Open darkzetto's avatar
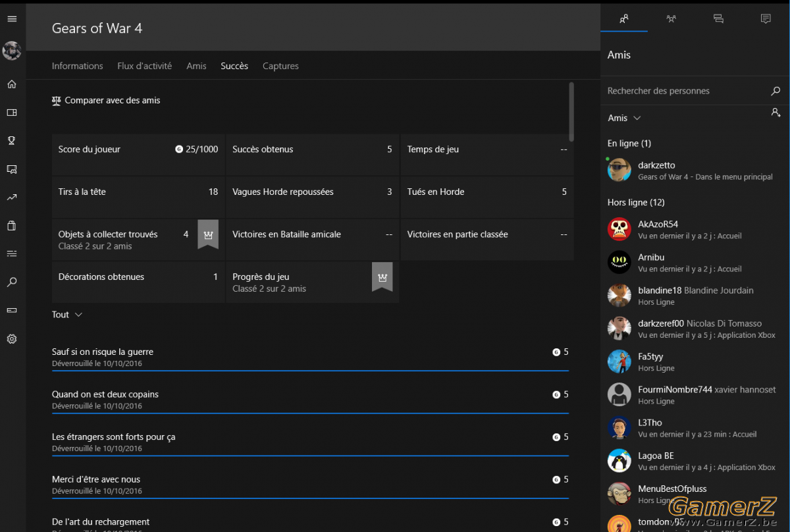This screenshot has width=790, height=532. 619,170
